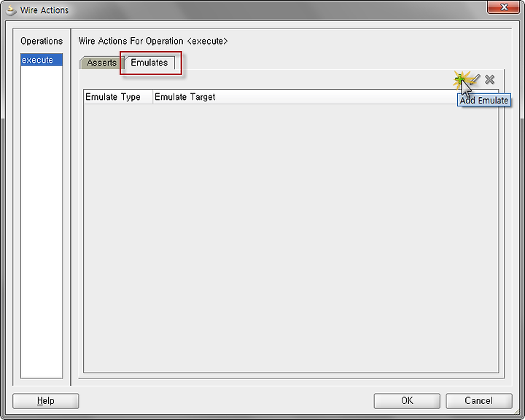Switch to the Asserts tab
525x420 pixels.
click(102, 63)
